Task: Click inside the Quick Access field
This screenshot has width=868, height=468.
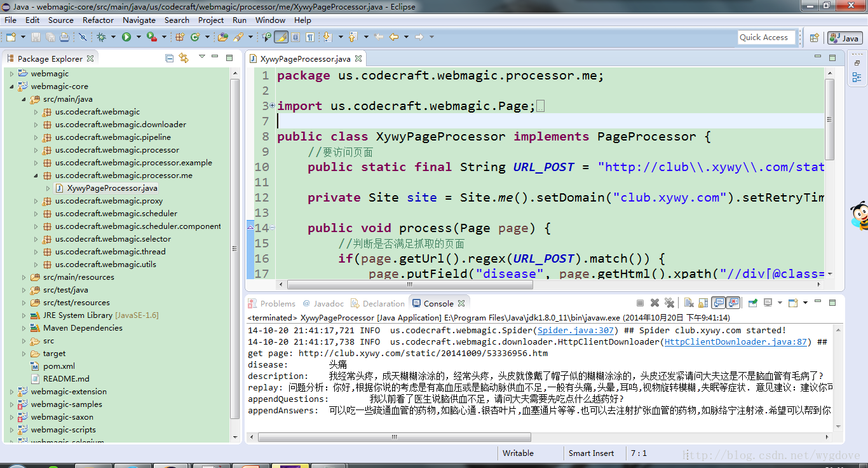Action: 766,37
